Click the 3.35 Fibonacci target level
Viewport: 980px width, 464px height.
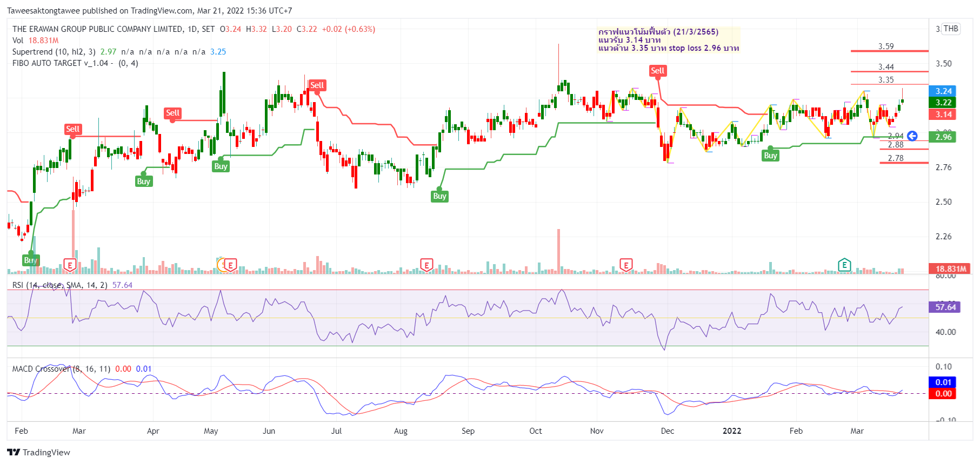pyautogui.click(x=886, y=80)
